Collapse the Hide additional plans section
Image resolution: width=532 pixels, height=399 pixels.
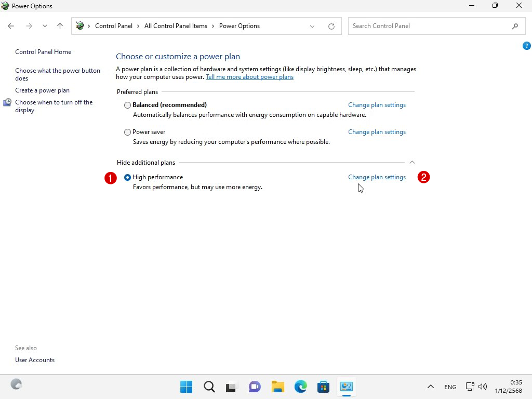[x=412, y=163]
